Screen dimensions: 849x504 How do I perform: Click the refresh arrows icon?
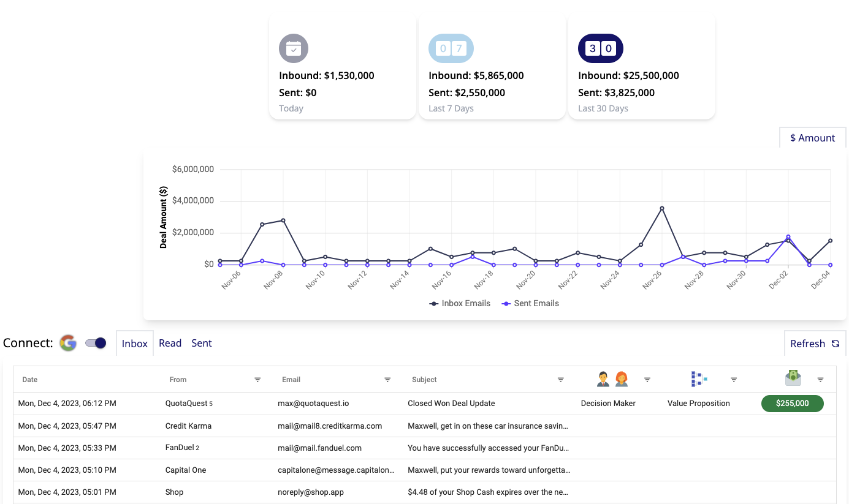(x=835, y=344)
